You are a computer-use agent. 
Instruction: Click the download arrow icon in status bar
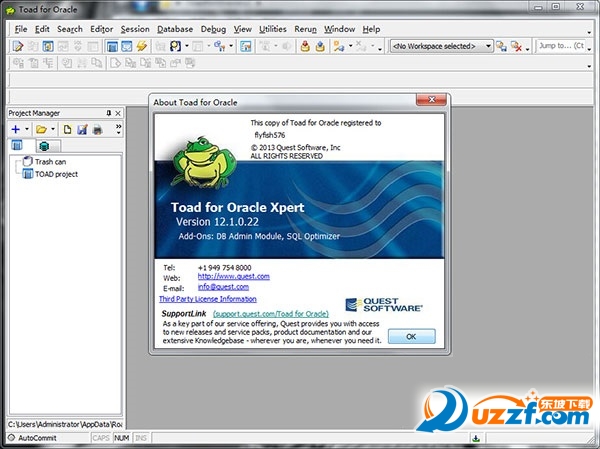476,438
